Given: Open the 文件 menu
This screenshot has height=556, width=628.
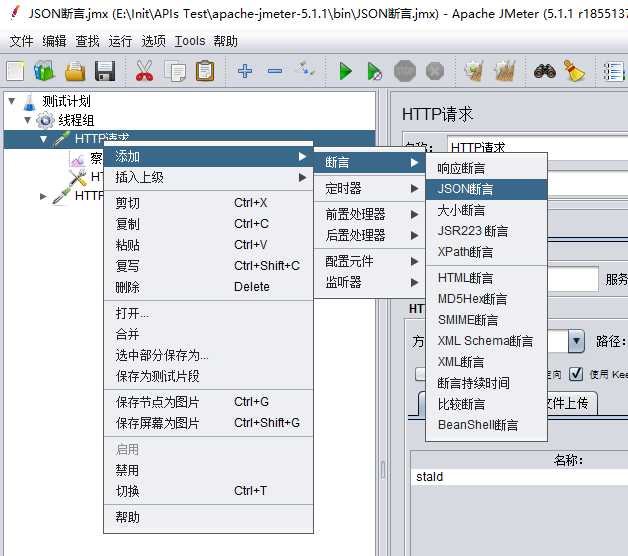Looking at the screenshot, I should (x=21, y=41).
